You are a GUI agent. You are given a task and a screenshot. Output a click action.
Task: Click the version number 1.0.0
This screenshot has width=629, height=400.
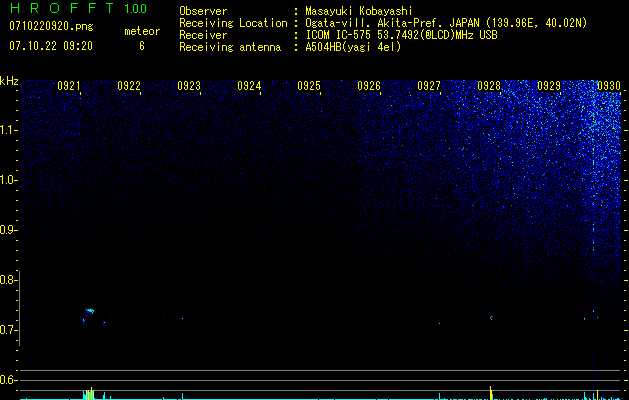(135, 9)
